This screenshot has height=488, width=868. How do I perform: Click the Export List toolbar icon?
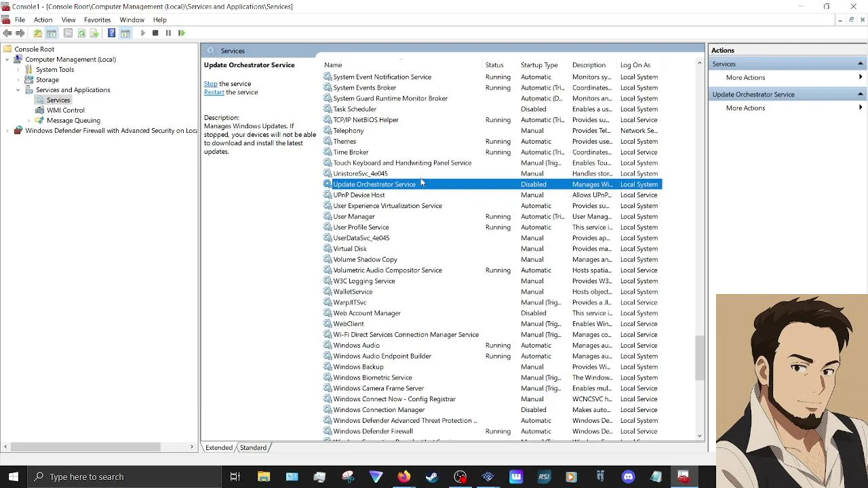(x=95, y=33)
